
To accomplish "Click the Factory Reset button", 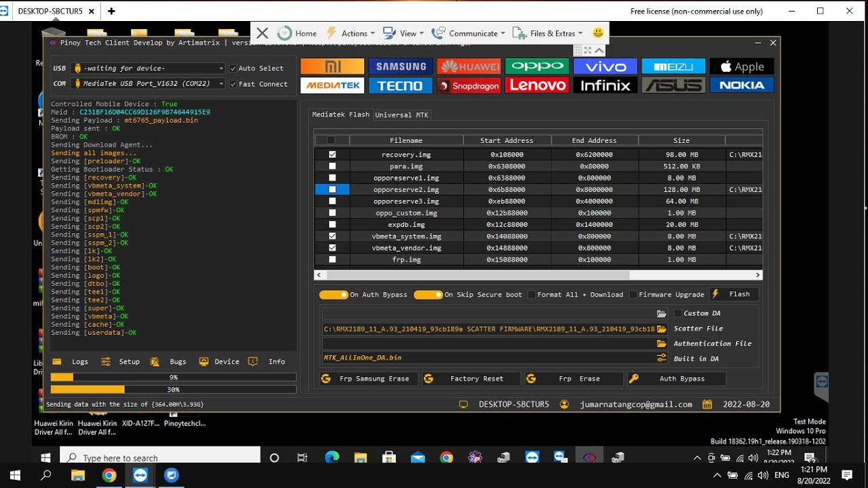I will pyautogui.click(x=471, y=379).
